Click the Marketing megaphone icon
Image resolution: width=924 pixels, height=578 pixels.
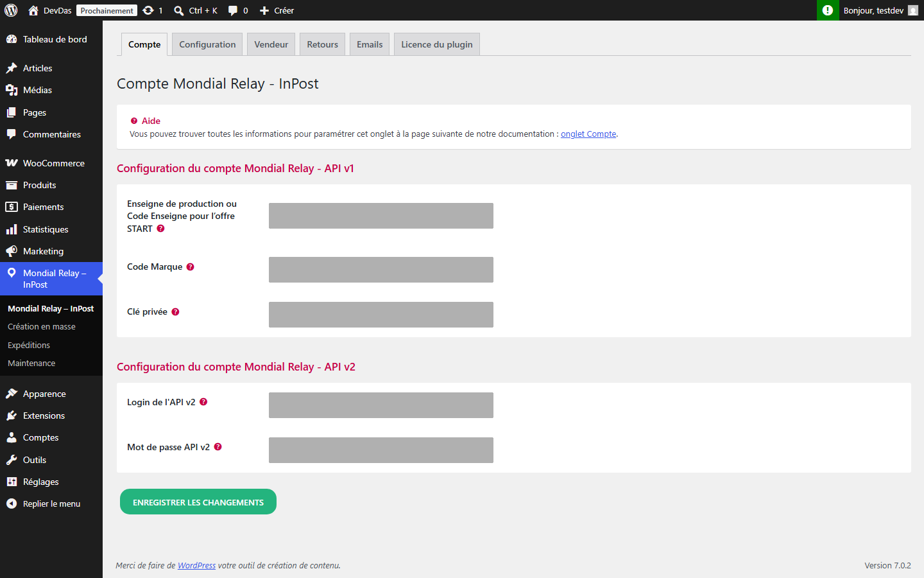pyautogui.click(x=12, y=251)
